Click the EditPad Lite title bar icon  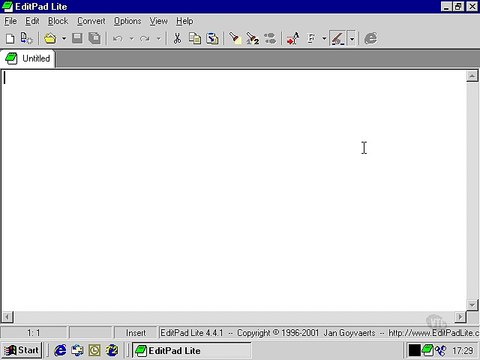tap(7, 6)
